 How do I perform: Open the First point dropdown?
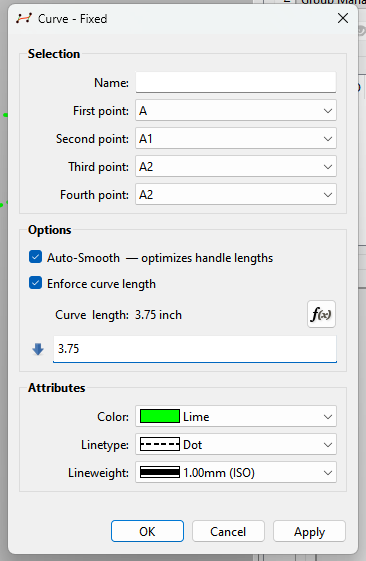(236, 111)
